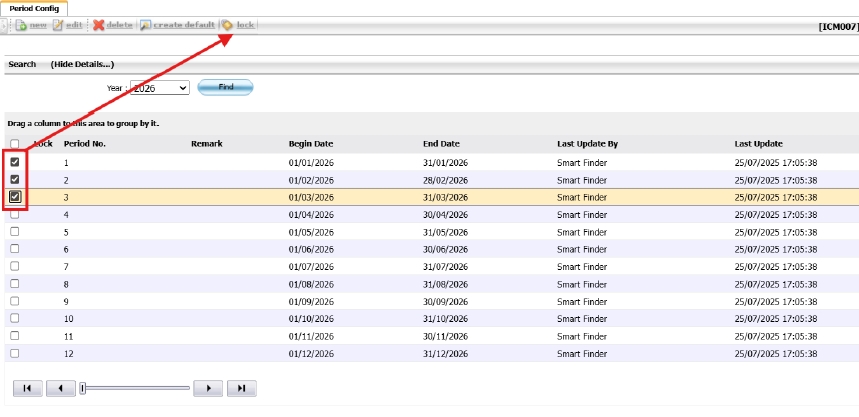
Task: Sort by the Last Update By column
Action: point(587,144)
